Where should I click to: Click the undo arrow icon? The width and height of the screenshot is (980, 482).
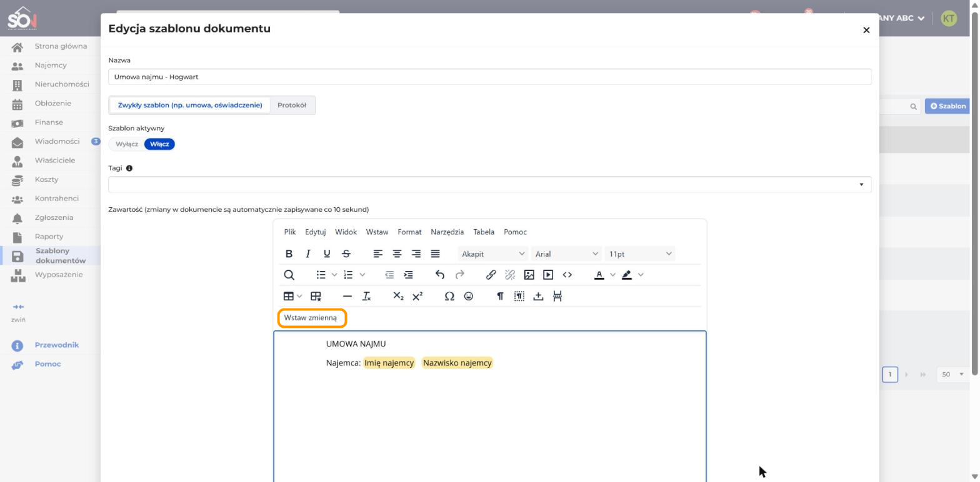440,275
